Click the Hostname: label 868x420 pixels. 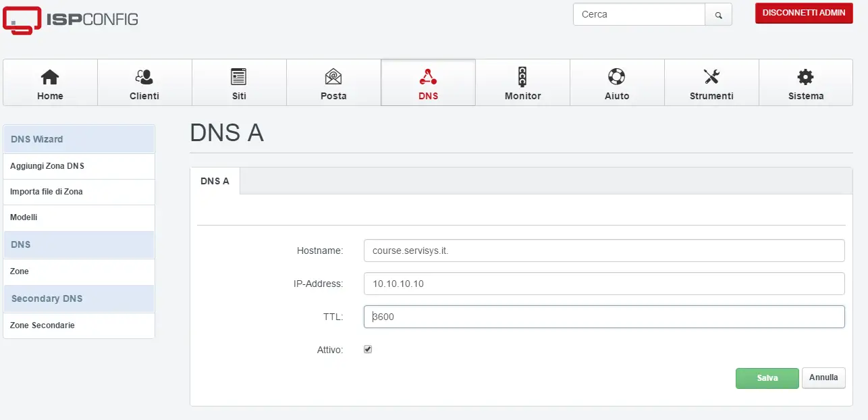pyautogui.click(x=320, y=251)
